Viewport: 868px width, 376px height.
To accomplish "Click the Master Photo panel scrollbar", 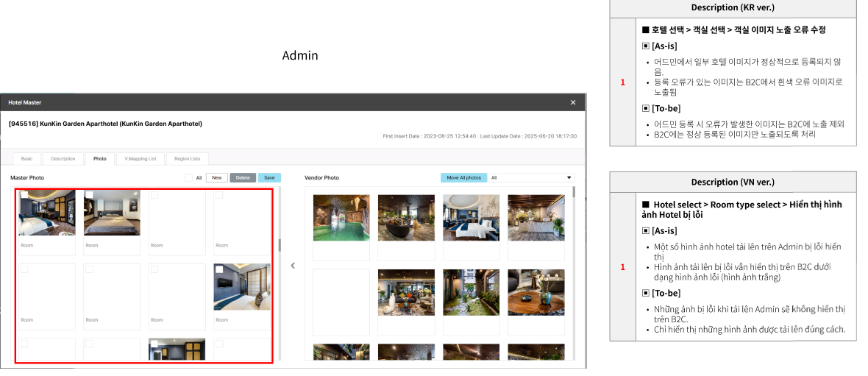I will 280,245.
